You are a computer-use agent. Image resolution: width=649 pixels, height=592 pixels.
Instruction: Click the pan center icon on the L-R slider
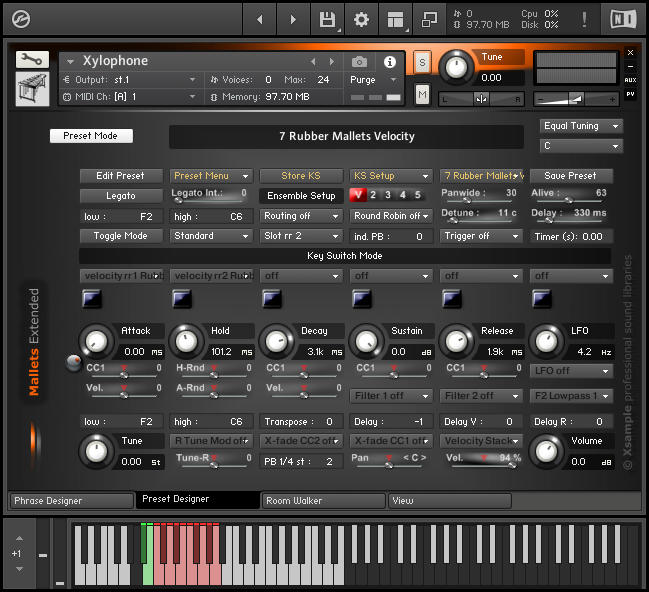point(481,99)
